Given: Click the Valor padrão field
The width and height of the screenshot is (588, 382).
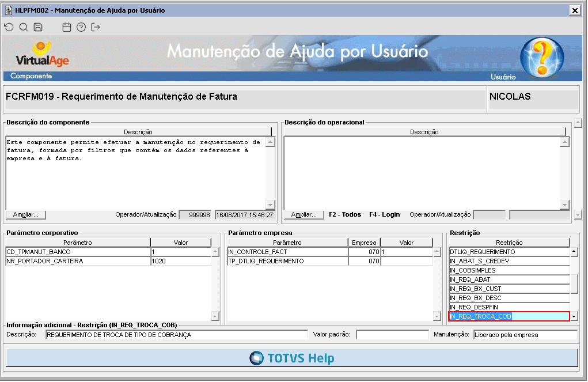Looking at the screenshot, I should (x=392, y=335).
